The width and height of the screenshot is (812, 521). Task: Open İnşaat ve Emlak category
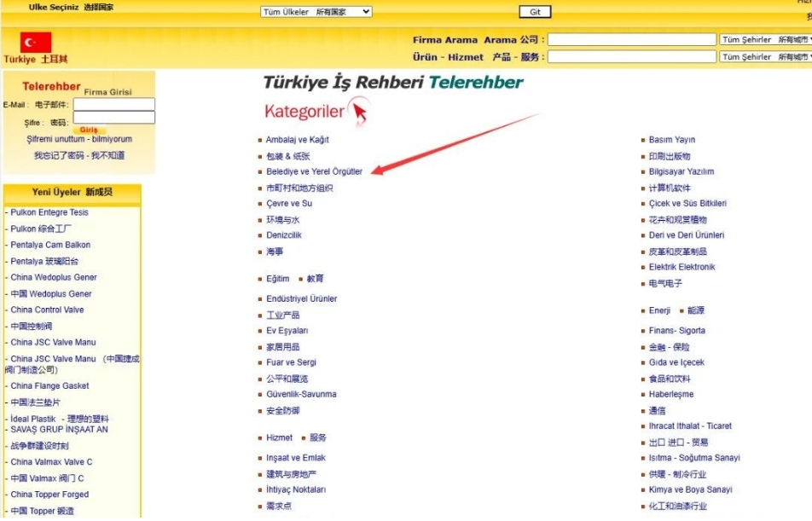click(296, 458)
